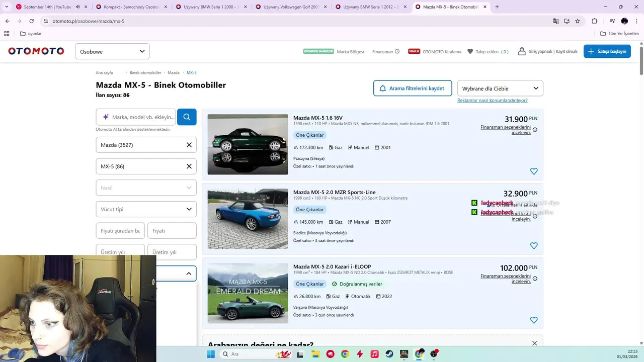
Task: Open financing options under the 31.900 PLN price
Action: 506,130
